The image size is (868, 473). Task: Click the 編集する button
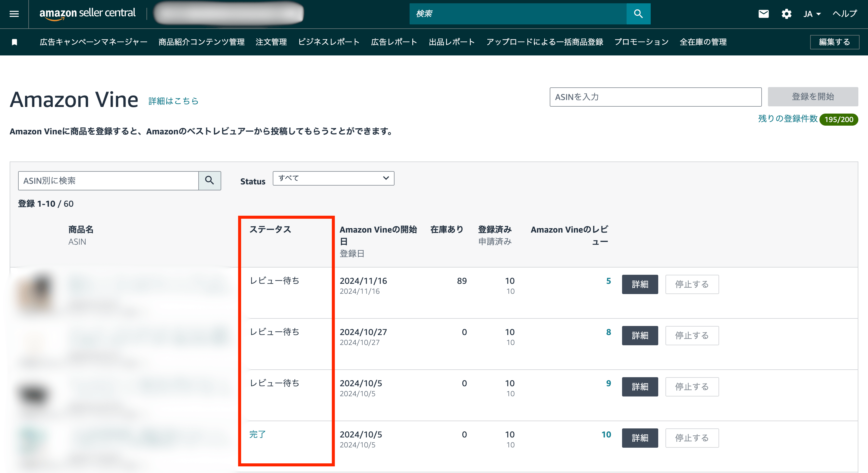click(x=834, y=42)
